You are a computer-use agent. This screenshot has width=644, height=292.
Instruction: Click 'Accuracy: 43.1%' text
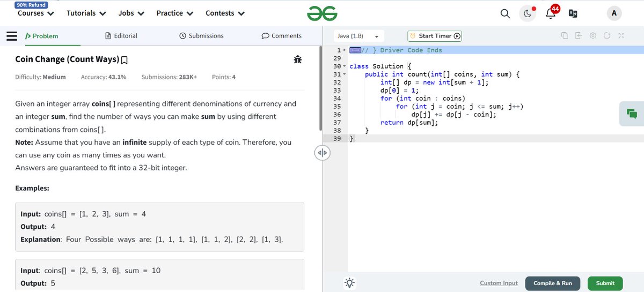(104, 77)
